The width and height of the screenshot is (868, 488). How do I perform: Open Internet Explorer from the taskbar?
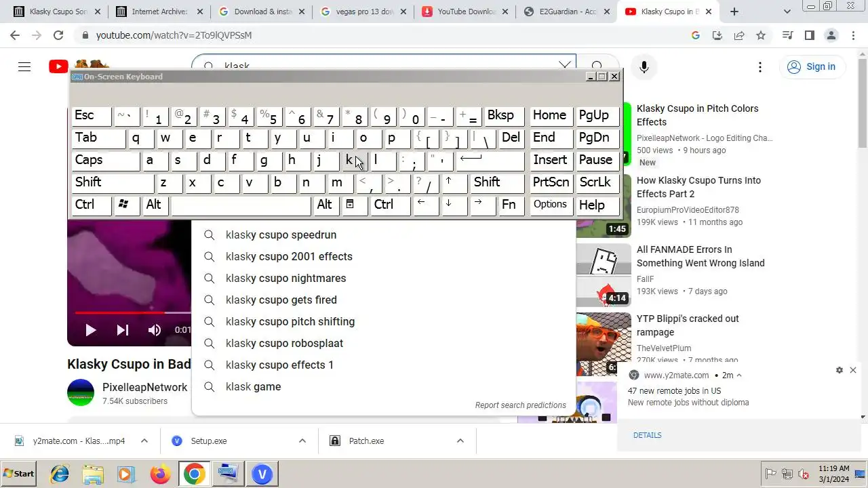click(x=60, y=474)
